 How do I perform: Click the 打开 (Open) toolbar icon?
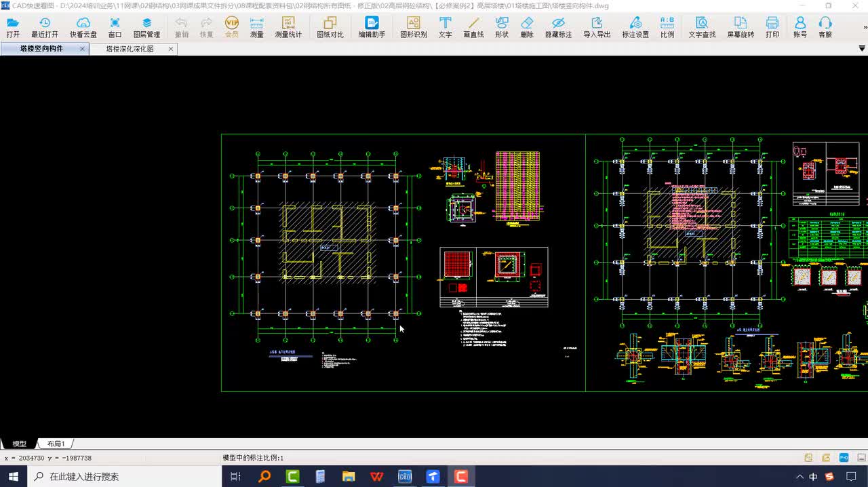pos(13,27)
